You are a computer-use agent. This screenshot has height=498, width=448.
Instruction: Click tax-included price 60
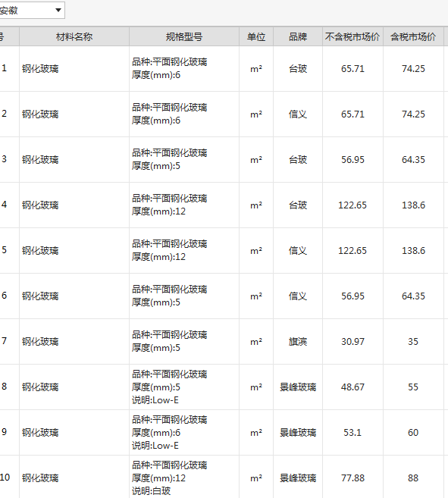click(413, 432)
